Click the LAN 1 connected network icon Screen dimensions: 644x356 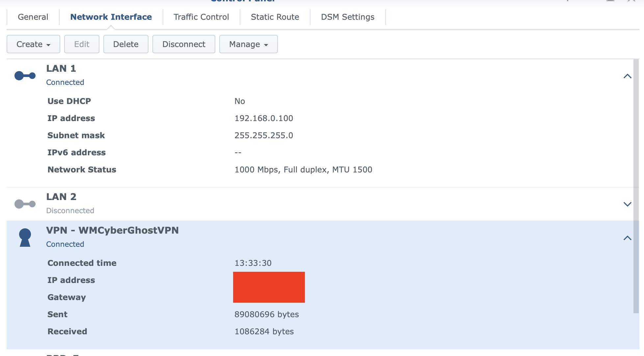tap(25, 76)
